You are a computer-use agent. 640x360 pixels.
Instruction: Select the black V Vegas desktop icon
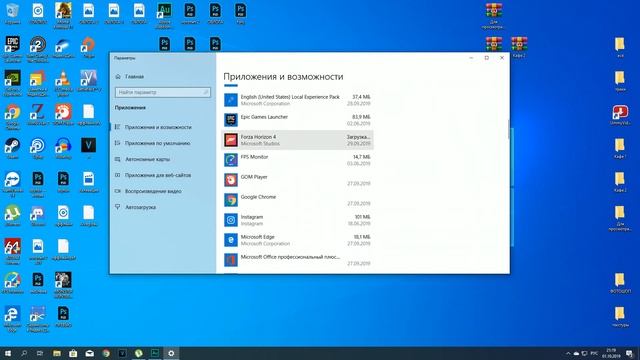(x=88, y=149)
